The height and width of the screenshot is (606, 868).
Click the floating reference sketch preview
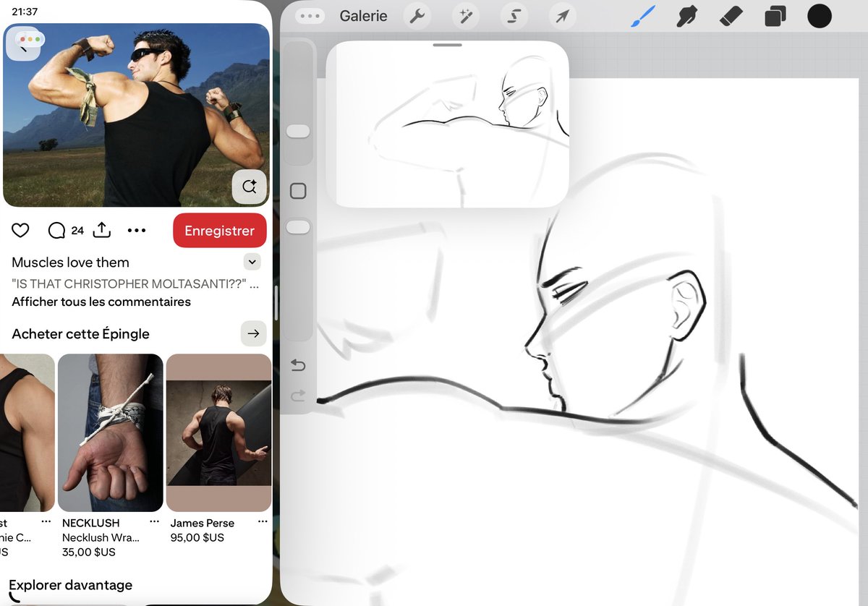point(448,124)
